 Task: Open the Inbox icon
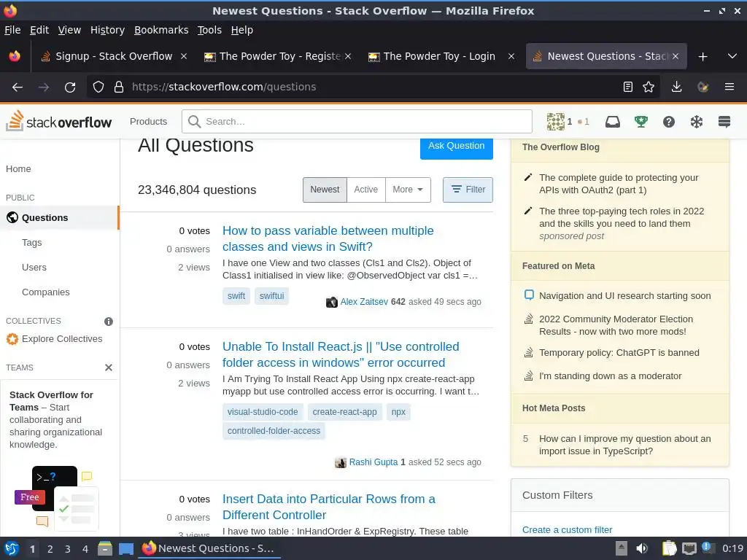pyautogui.click(x=613, y=122)
